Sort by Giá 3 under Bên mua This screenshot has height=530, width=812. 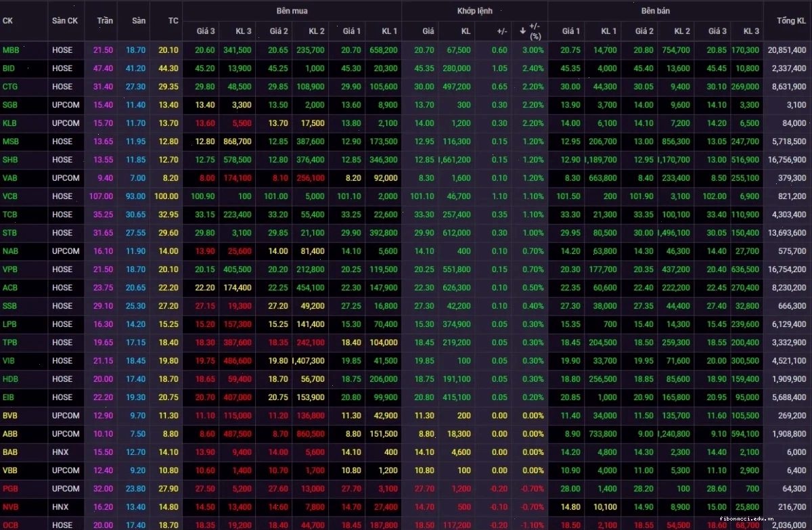[206, 31]
